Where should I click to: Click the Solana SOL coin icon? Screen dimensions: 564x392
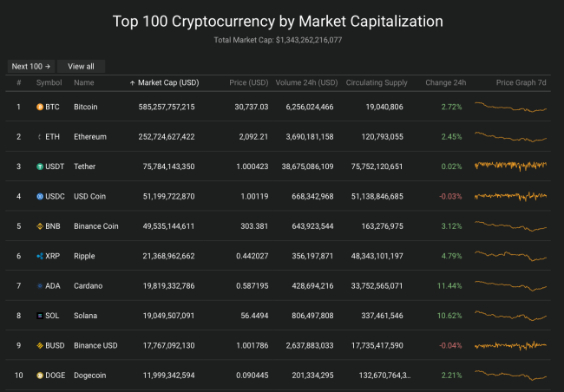[x=40, y=316]
